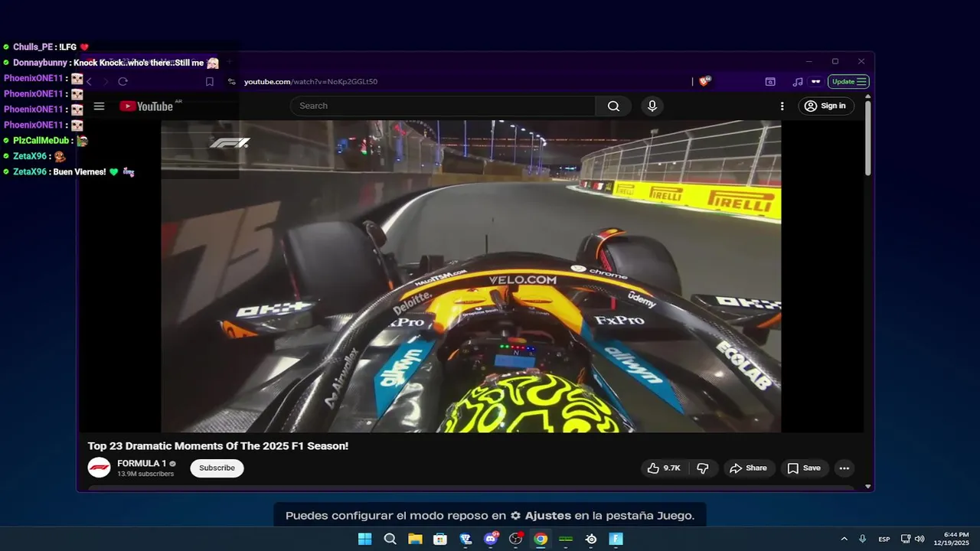This screenshot has height=551, width=980.
Task: Click Donnaybunny's chat message
Action: pos(111,63)
